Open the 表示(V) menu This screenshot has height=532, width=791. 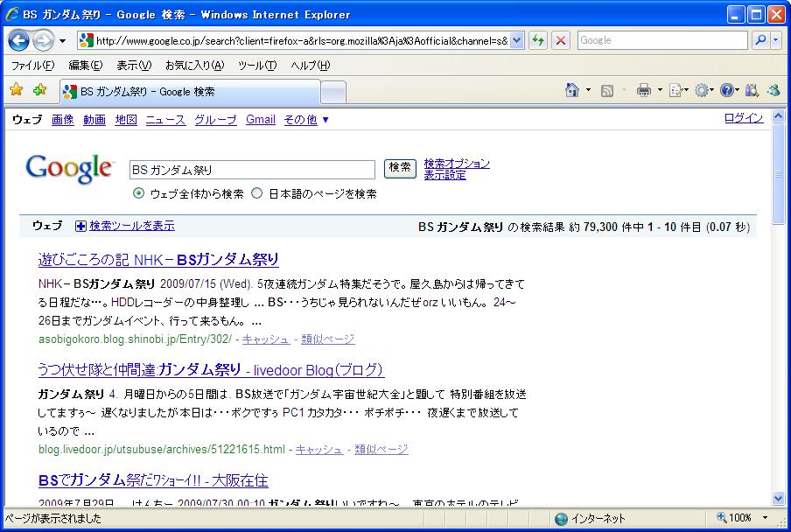click(134, 66)
